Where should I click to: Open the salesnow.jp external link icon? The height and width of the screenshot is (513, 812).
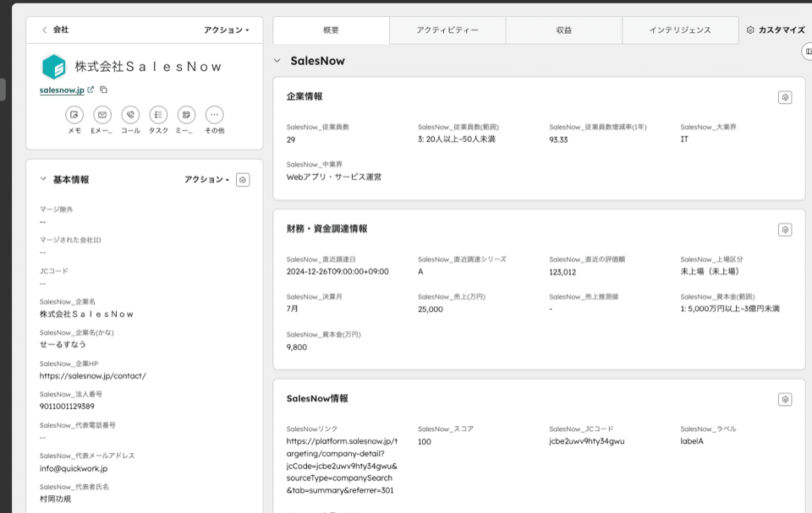coord(91,90)
